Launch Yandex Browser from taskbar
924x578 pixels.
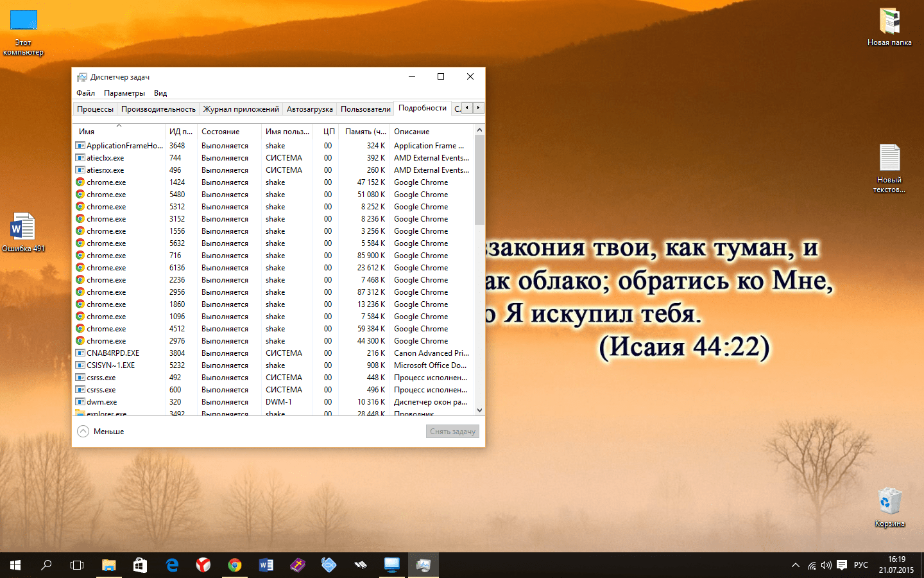[x=203, y=565]
